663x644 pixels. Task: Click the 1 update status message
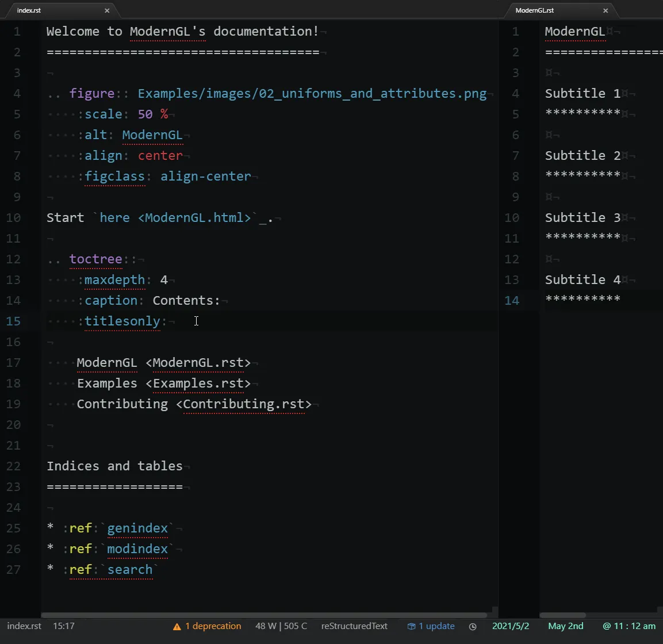pyautogui.click(x=436, y=626)
